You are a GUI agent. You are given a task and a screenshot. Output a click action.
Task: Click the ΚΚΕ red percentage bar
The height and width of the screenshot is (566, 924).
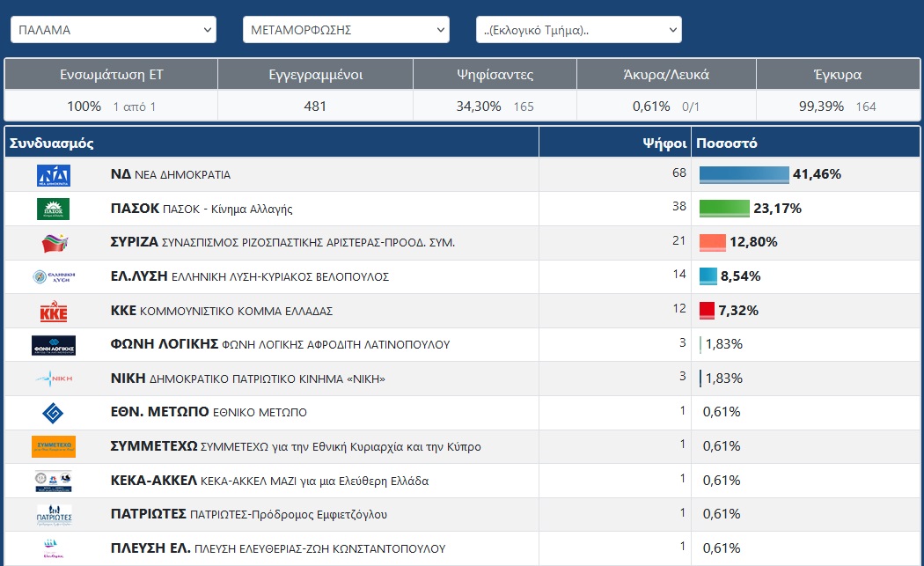click(708, 310)
